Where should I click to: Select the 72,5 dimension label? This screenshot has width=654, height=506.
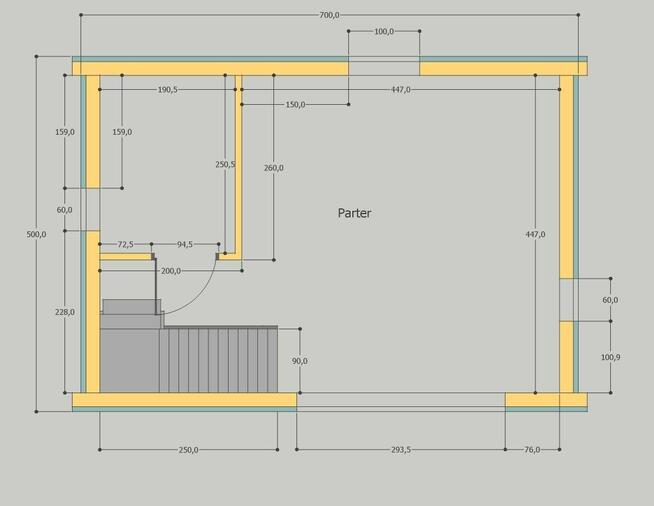pos(125,244)
